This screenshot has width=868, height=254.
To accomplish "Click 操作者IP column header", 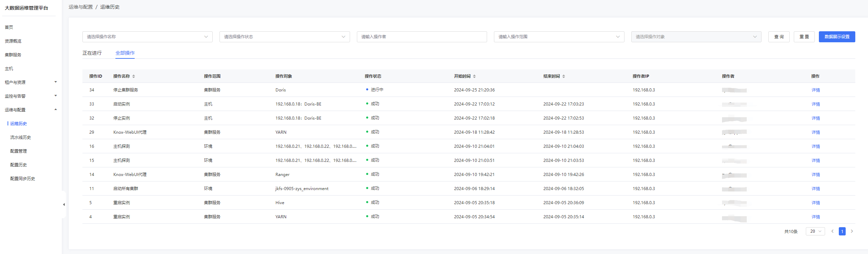I will click(641, 76).
